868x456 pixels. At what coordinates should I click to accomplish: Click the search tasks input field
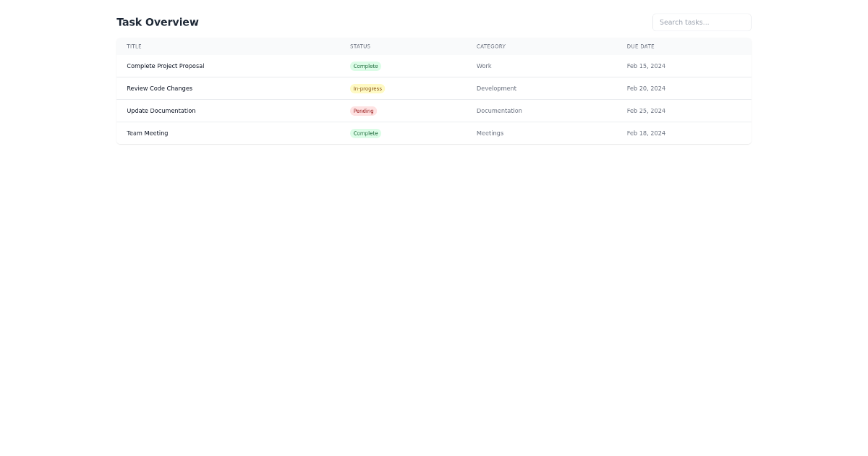(701, 22)
